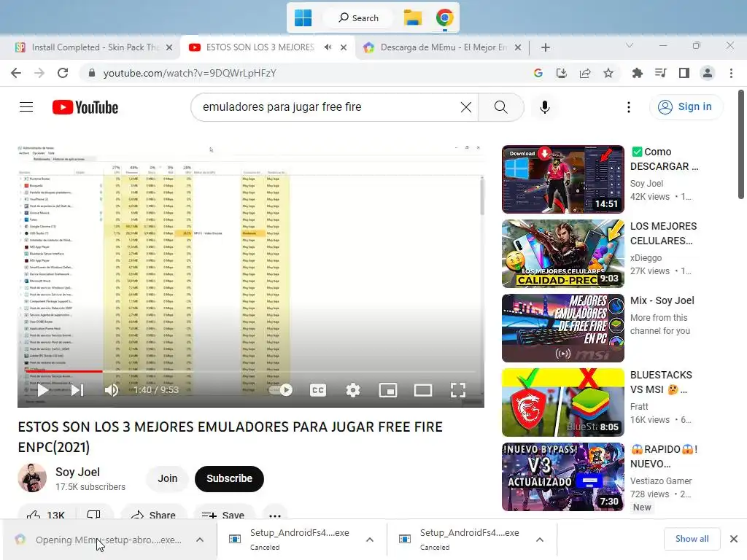Click the Chrome icon in the taskbar
The image size is (747, 560).
point(444,18)
